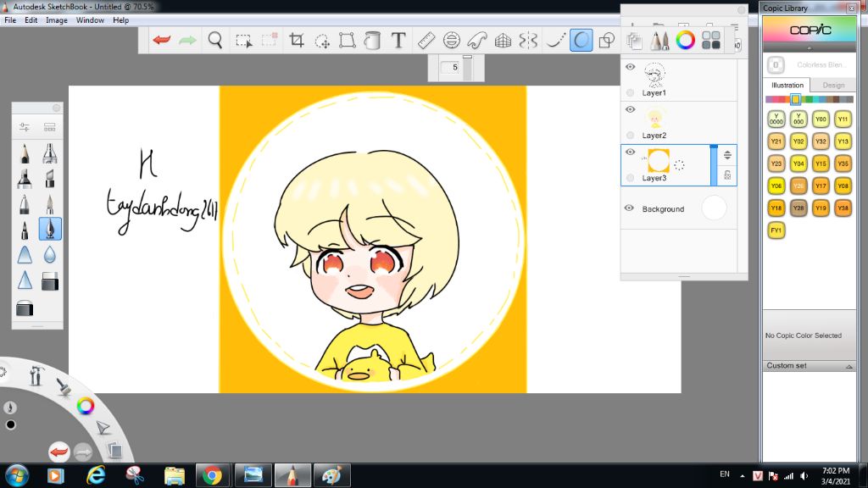Click the red Undo button in lagoon

coord(58,452)
